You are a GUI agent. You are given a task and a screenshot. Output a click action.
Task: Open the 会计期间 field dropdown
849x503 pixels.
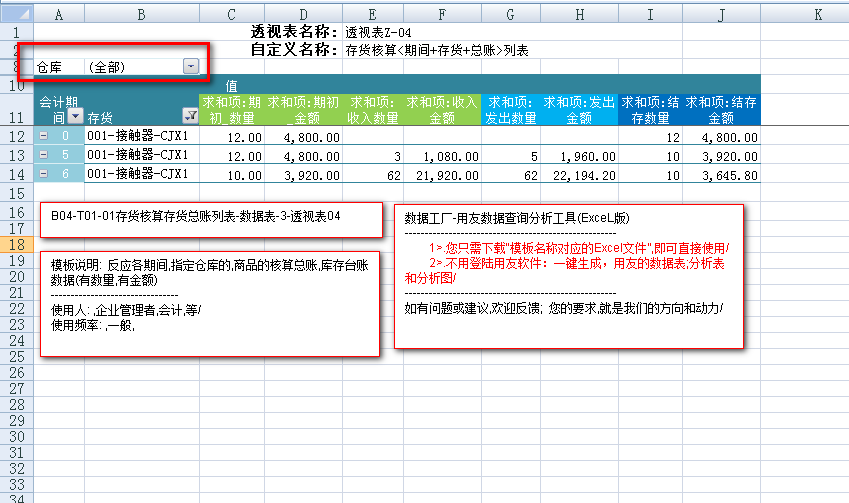click(75, 117)
